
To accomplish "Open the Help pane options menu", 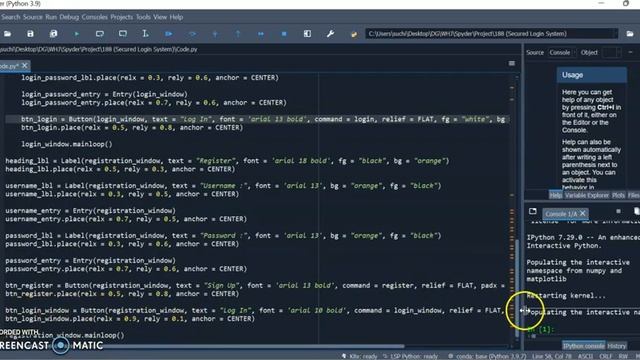I will point(631,52).
